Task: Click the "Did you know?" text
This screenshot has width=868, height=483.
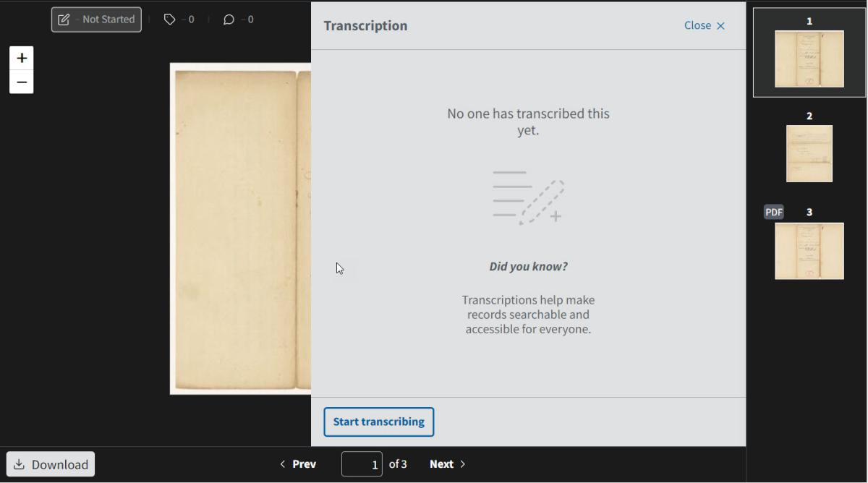Action: click(x=528, y=267)
